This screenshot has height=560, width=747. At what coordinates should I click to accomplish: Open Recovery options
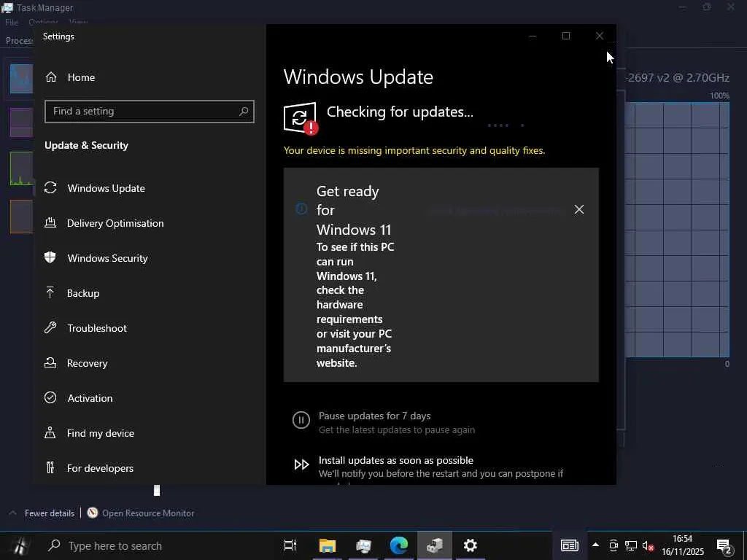[x=88, y=363]
